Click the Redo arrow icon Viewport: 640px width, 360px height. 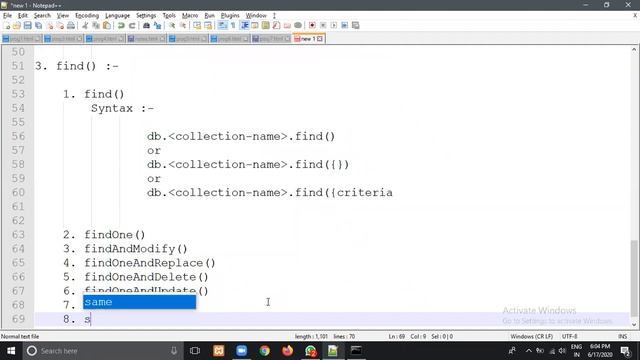(132, 25)
